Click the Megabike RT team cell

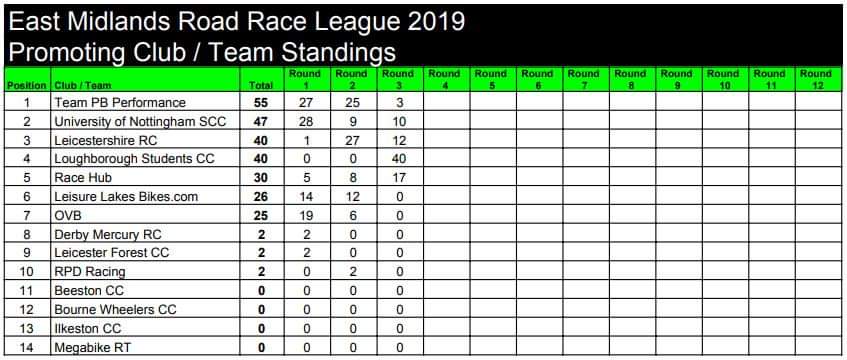click(x=145, y=347)
